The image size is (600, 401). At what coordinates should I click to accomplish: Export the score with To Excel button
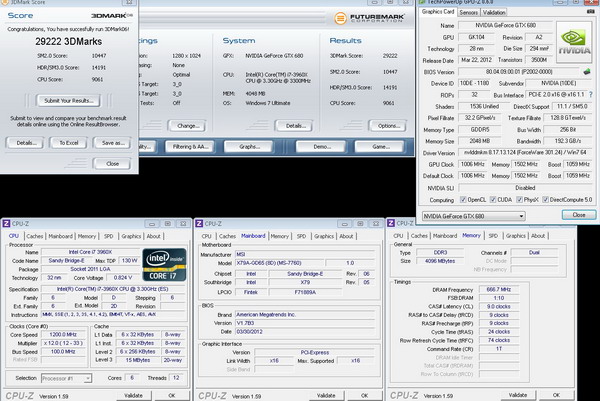point(68,143)
